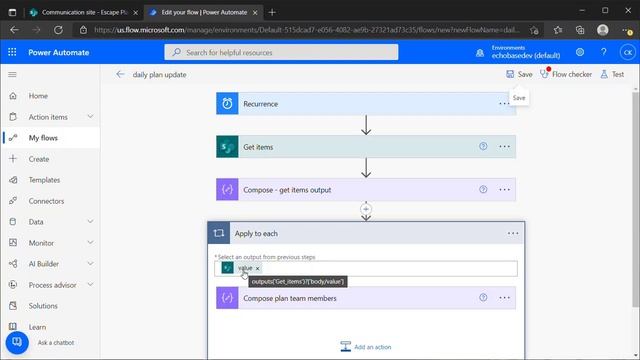Open the user account avatar menu

(627, 52)
